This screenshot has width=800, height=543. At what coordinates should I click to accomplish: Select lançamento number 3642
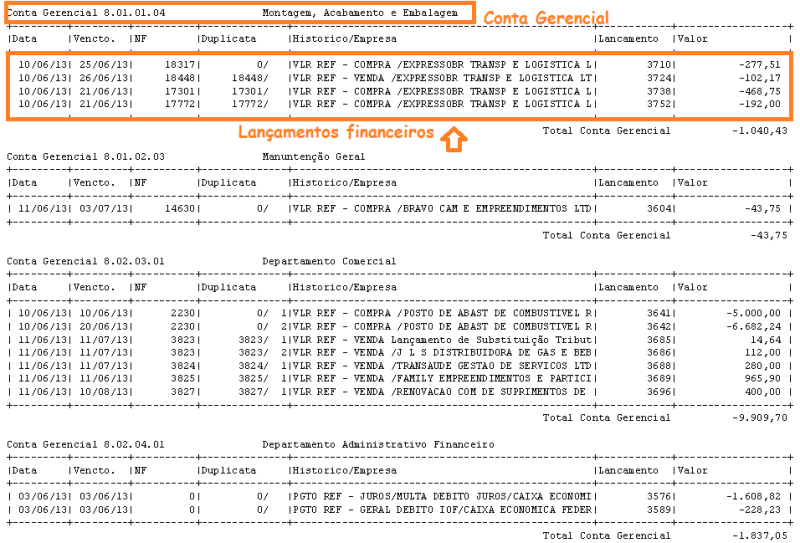(x=659, y=327)
